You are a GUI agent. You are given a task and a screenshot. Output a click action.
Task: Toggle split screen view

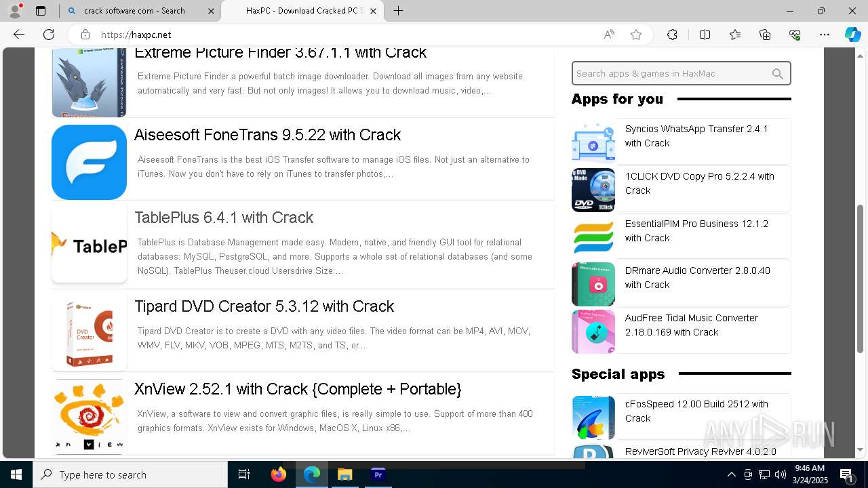pos(705,35)
